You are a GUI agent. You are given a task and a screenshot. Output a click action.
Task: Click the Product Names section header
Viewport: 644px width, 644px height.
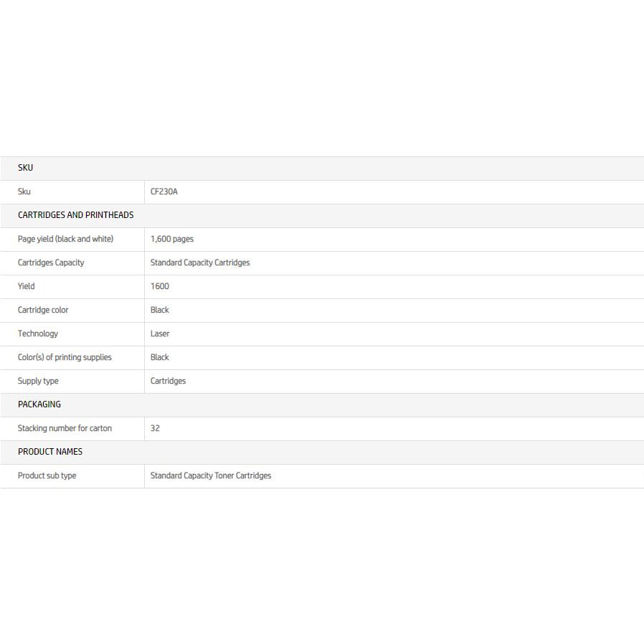tap(50, 452)
